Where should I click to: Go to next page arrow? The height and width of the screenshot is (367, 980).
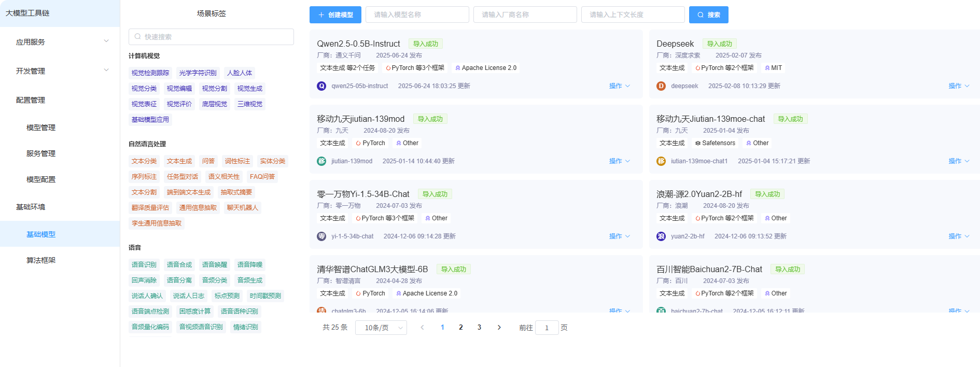(499, 328)
